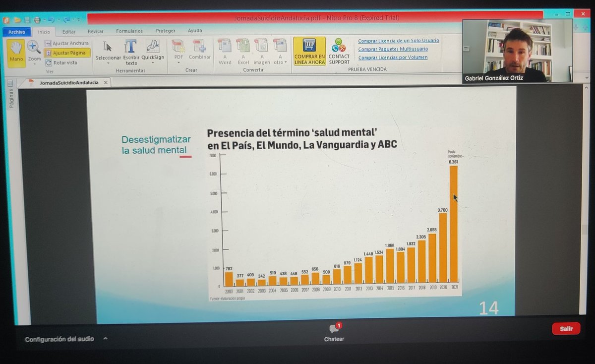This screenshot has height=364, width=595.
Task: Choose Ajustar Anchura fit-width option
Action: (x=67, y=43)
